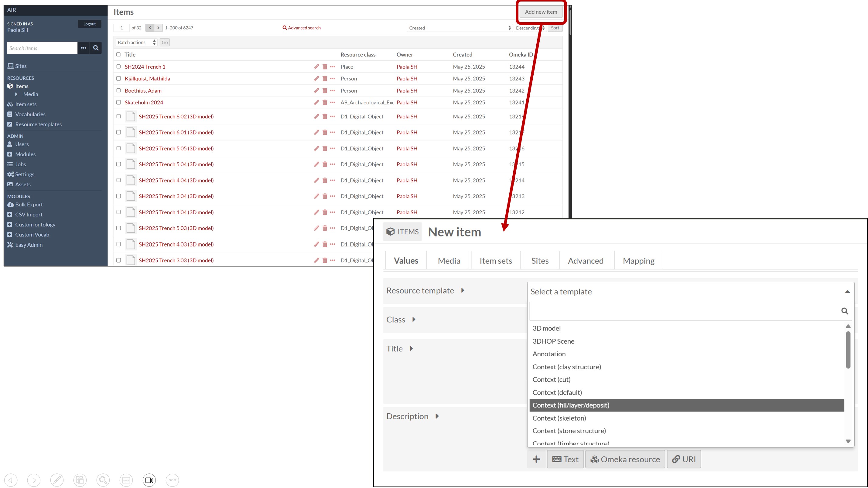Click the search magnifier icon in sidebar
868x488 pixels.
(x=96, y=48)
